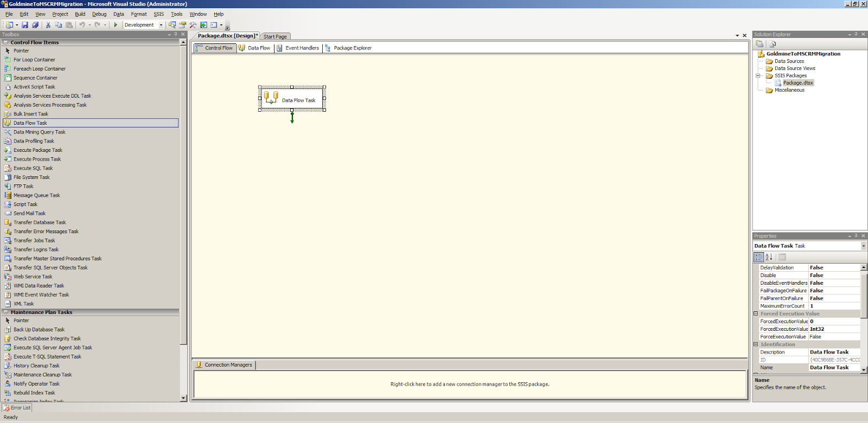Select the Script Task toolbox item
The height and width of the screenshot is (423, 868).
(91, 204)
